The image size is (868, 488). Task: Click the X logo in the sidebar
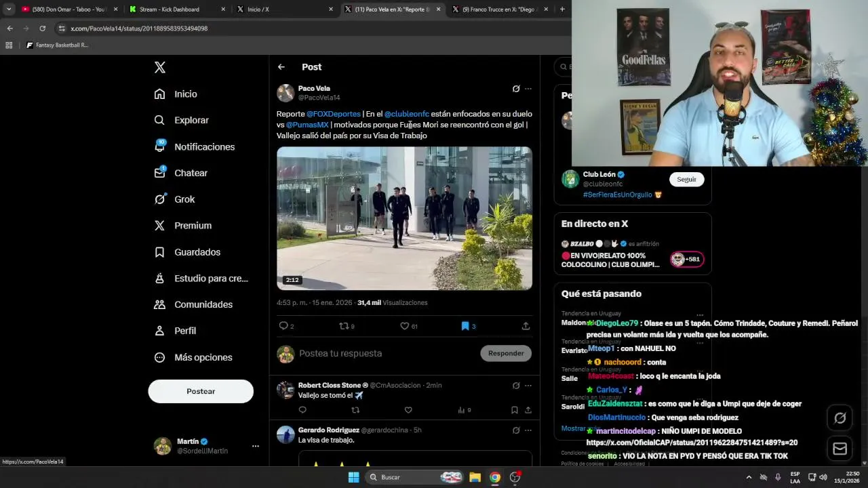coord(160,67)
